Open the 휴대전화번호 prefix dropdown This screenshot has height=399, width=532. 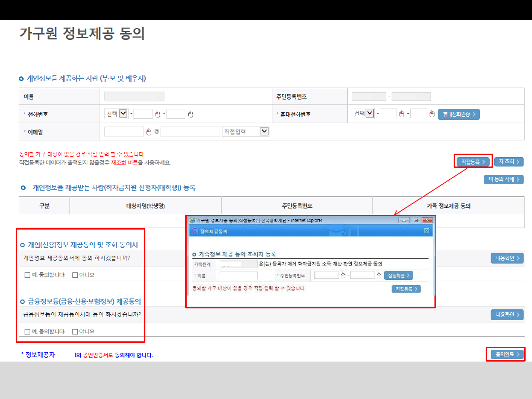point(370,114)
